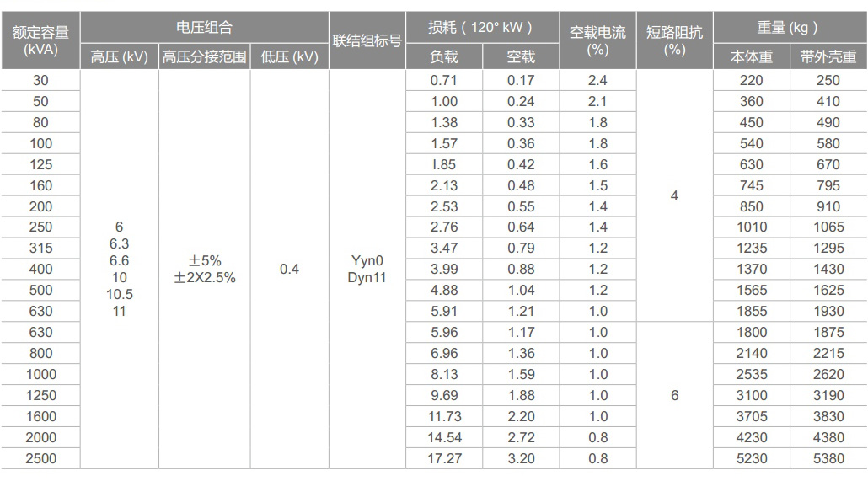The image size is (868, 481).
Task: Select the 高压分接范围 header cell
Action: coord(205,57)
